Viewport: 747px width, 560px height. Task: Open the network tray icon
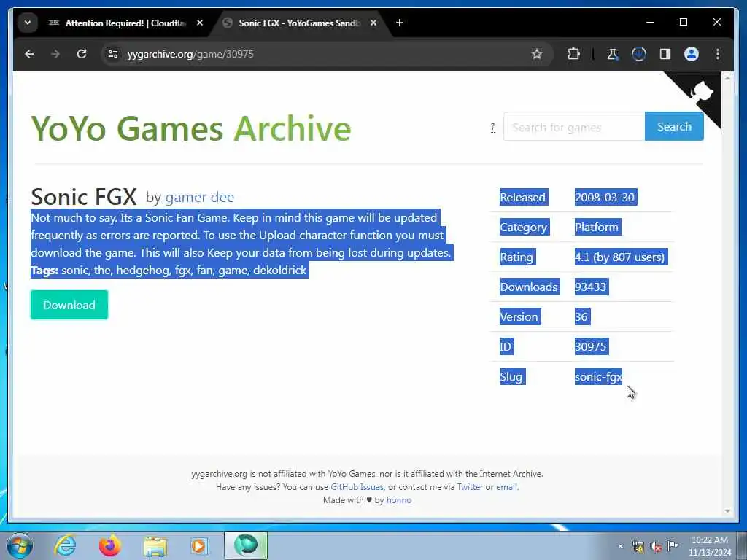[x=638, y=547]
